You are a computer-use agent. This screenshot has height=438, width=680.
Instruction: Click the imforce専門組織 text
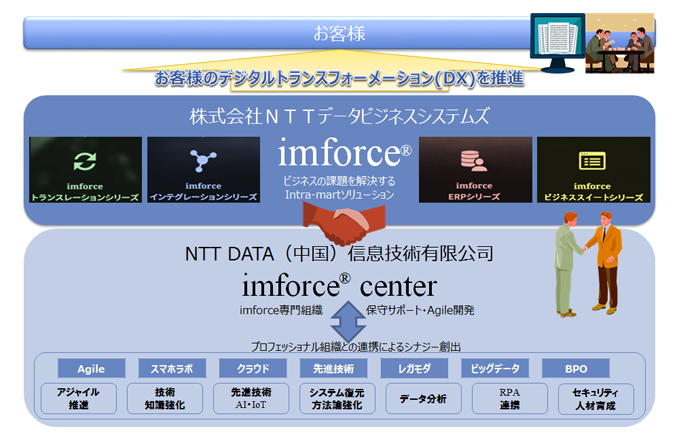pos(281,310)
